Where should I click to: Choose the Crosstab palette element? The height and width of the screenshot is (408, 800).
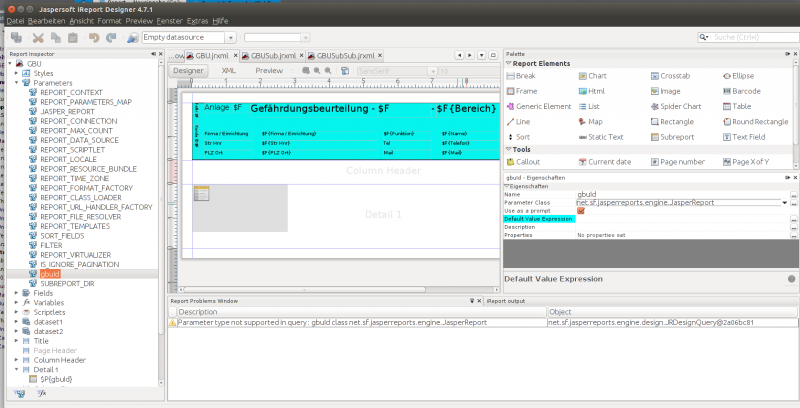[x=670, y=76]
